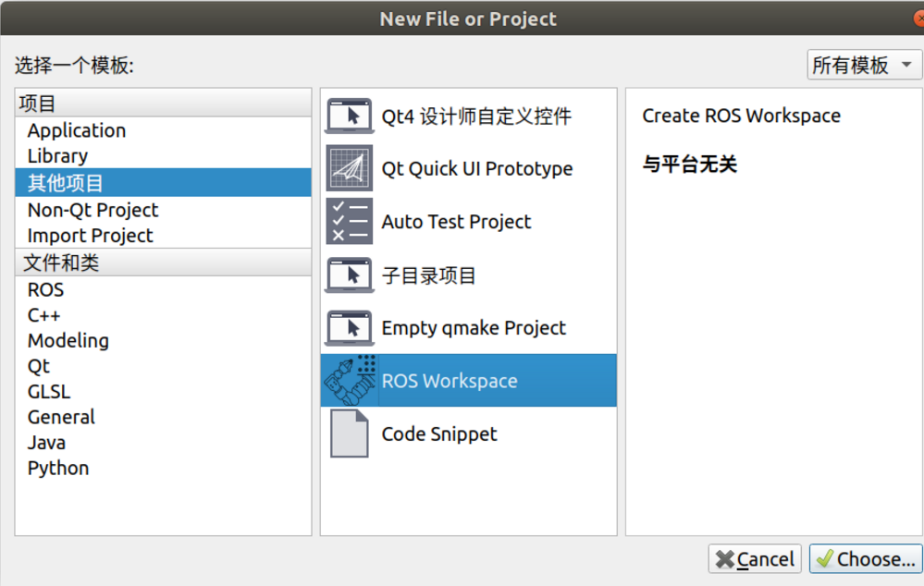Image resolution: width=924 pixels, height=586 pixels.
Task: Choose the Library category
Action: [x=57, y=156]
